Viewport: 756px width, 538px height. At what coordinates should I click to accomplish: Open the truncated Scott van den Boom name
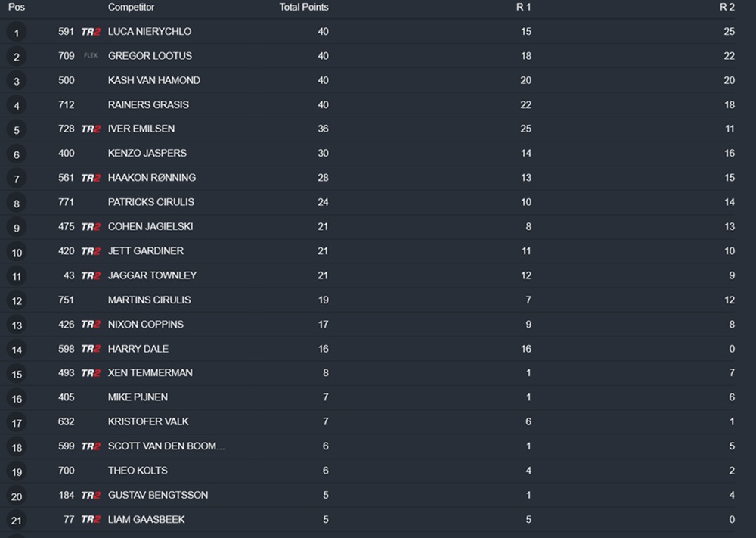click(166, 446)
